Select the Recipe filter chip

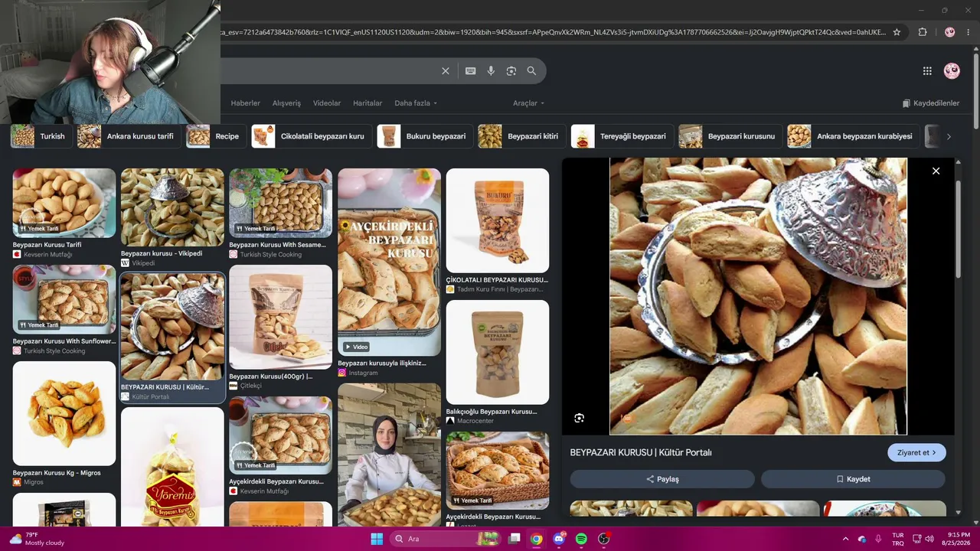tap(216, 136)
